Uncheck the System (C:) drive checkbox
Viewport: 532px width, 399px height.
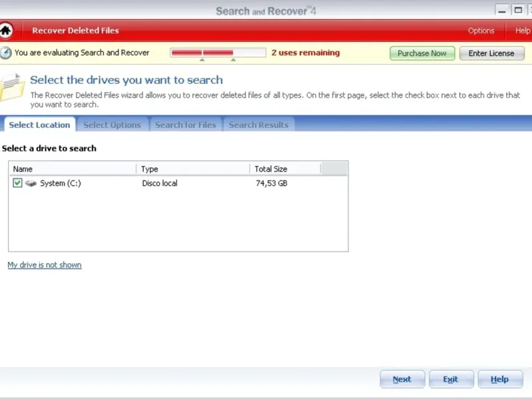point(17,183)
